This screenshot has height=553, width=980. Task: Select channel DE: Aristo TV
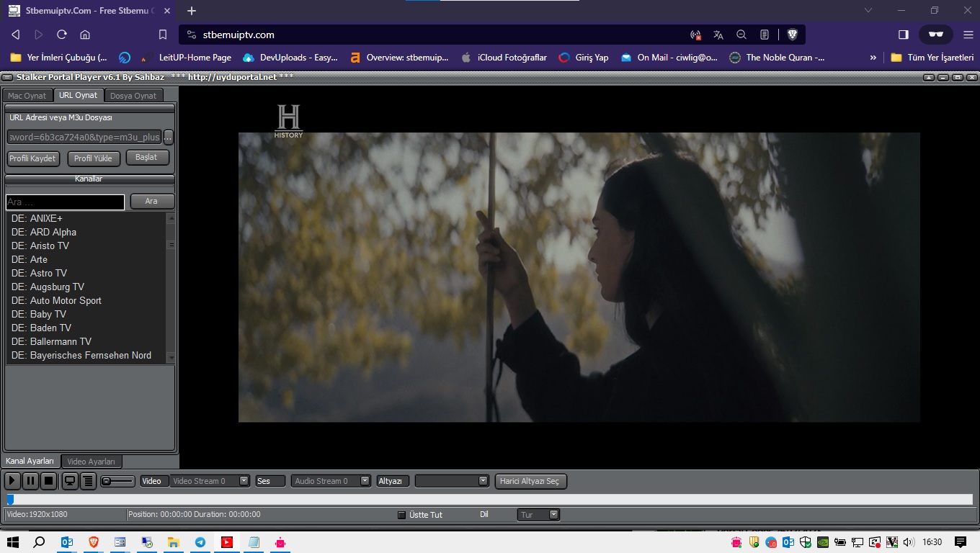point(86,246)
